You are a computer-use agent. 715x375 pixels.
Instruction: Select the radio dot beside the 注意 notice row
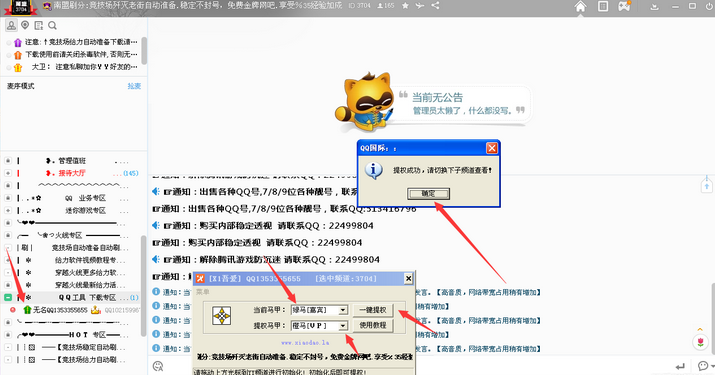click(x=9, y=42)
